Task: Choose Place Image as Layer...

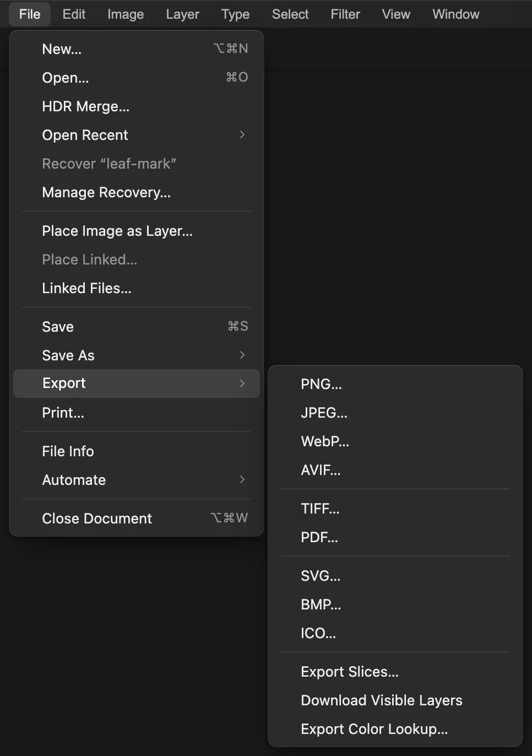Action: coord(137,231)
